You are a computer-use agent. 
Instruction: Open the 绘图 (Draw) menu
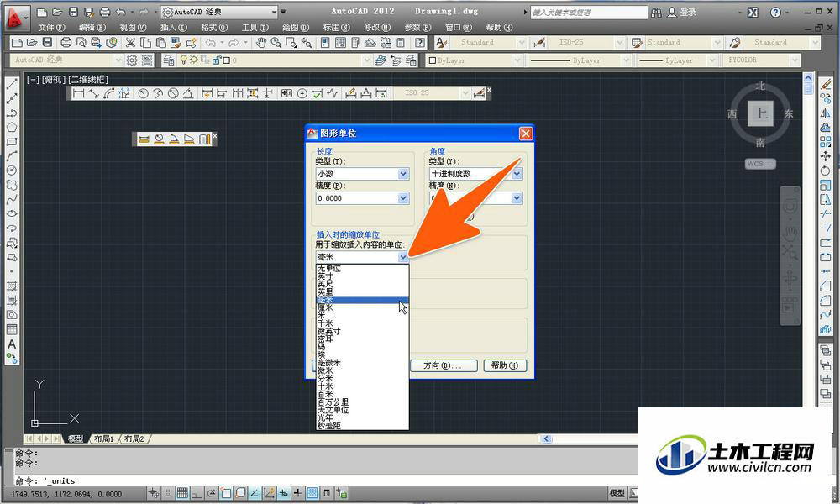point(296,28)
